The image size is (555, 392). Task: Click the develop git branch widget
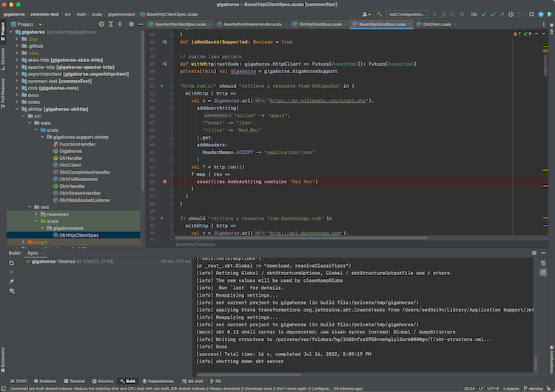(533, 388)
